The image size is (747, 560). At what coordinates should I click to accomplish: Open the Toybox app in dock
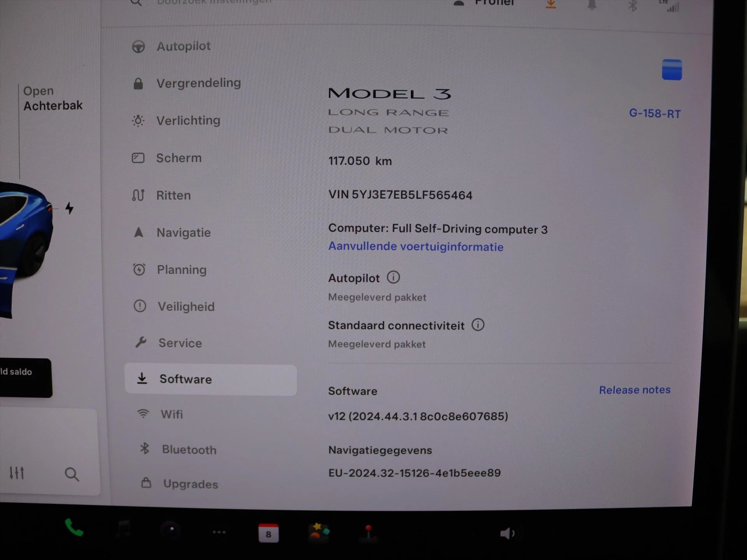point(319,532)
